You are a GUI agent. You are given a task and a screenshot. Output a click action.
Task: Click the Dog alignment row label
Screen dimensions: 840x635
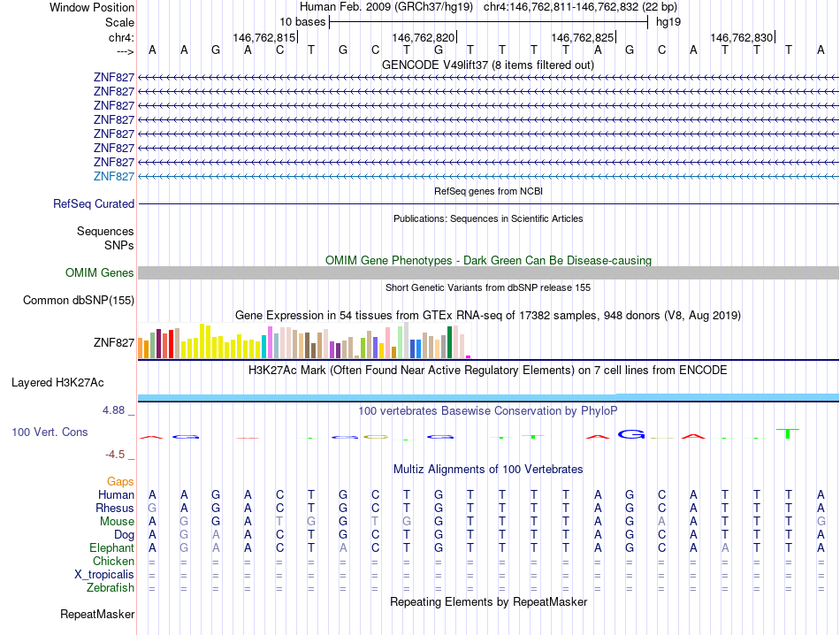(x=125, y=534)
